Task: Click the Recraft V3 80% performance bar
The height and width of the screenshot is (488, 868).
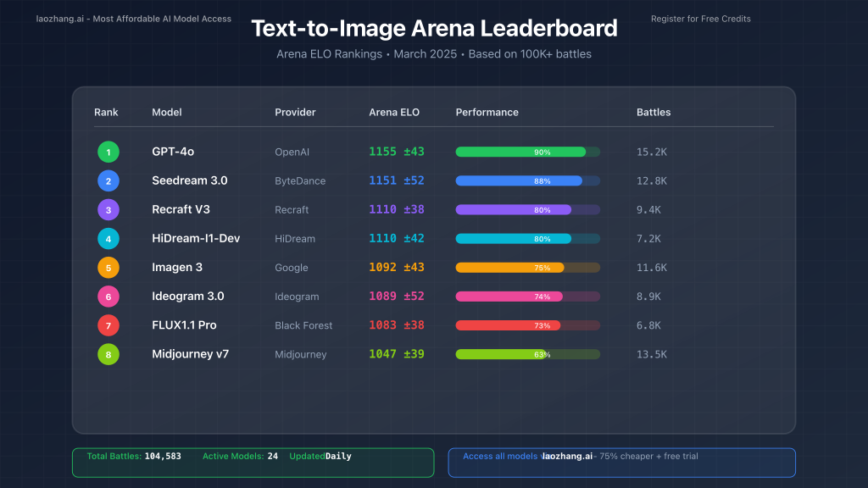Action: click(527, 210)
